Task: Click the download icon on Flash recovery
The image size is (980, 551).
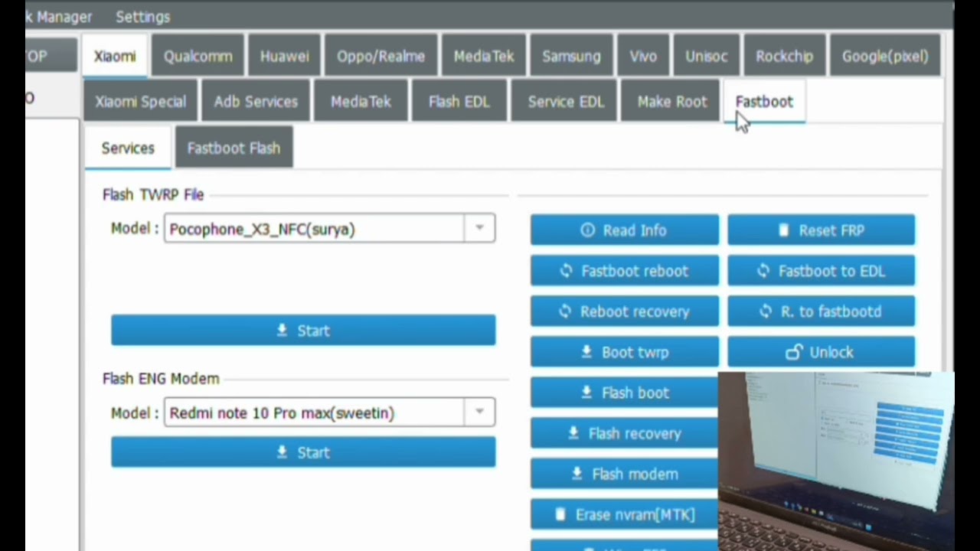Action: coord(573,432)
